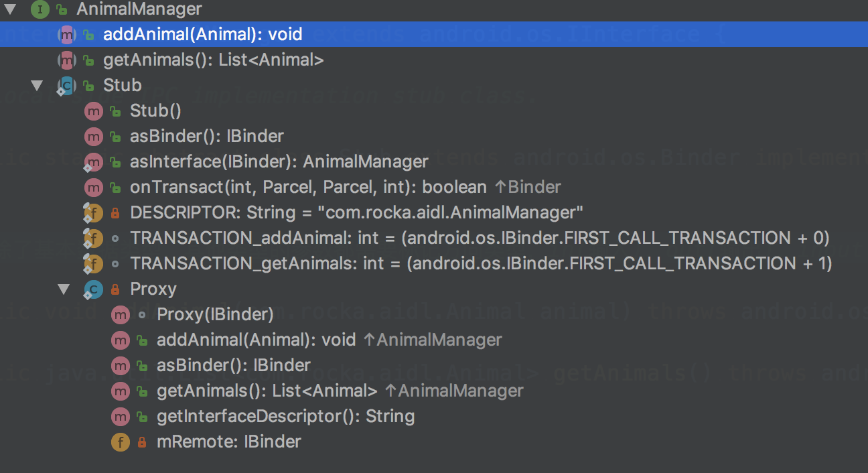Select asBinder(): IBinder under Stub

tap(207, 137)
